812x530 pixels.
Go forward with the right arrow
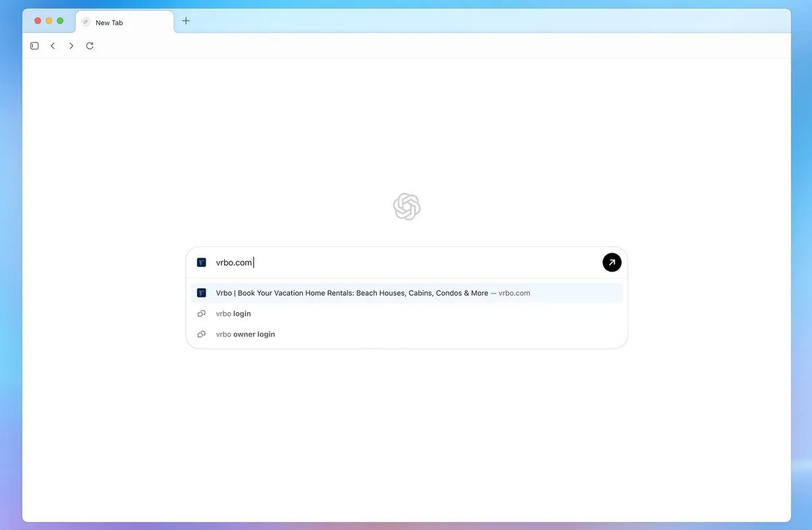click(71, 46)
